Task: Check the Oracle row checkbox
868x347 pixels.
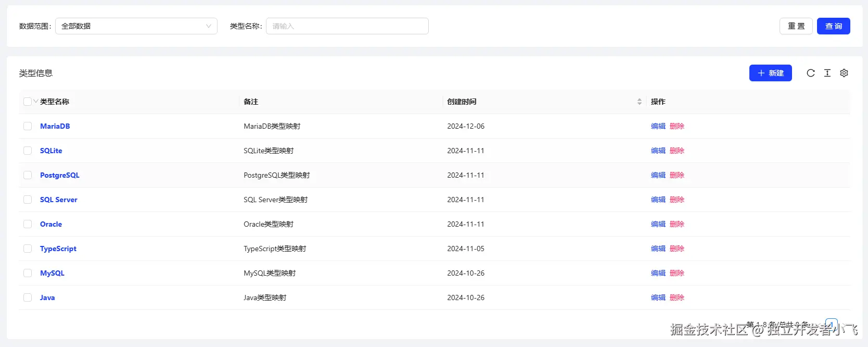Action: [x=28, y=224]
